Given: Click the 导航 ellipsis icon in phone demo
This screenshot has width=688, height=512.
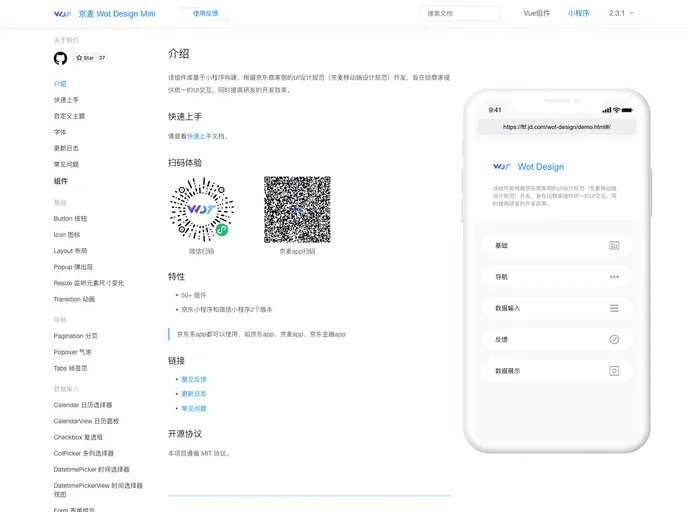Looking at the screenshot, I should tap(614, 277).
